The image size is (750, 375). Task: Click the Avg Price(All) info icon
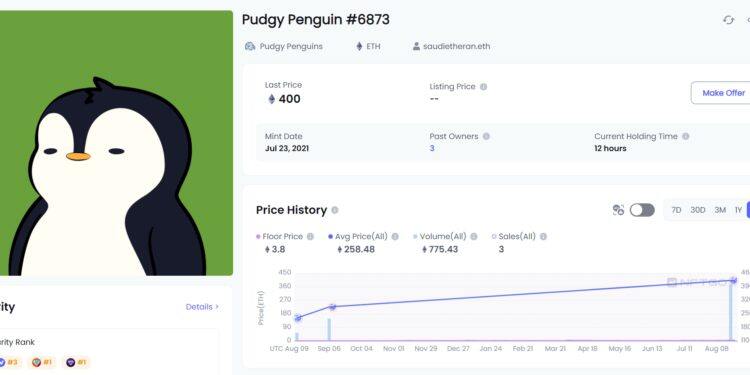(x=395, y=236)
